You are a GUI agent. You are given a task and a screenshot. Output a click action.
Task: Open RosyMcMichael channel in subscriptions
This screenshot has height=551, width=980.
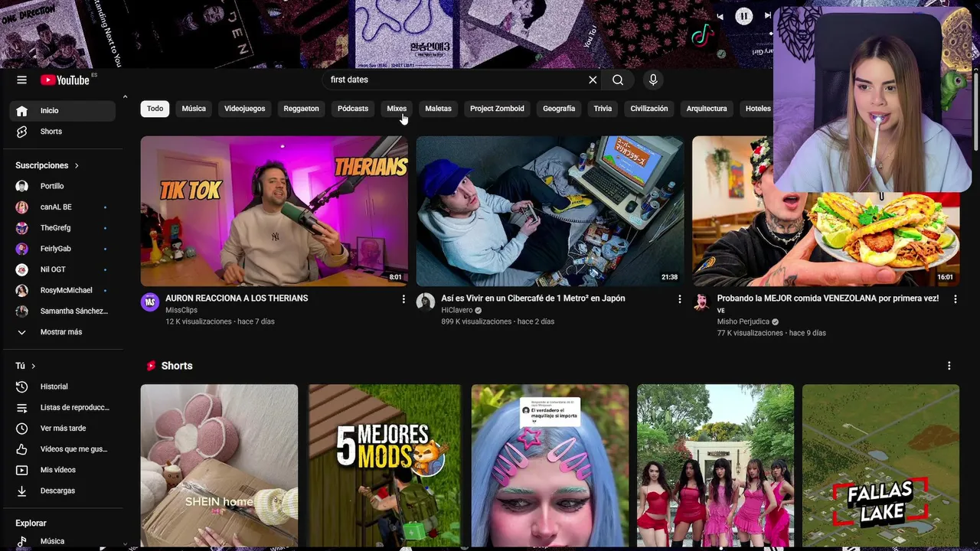click(x=63, y=290)
